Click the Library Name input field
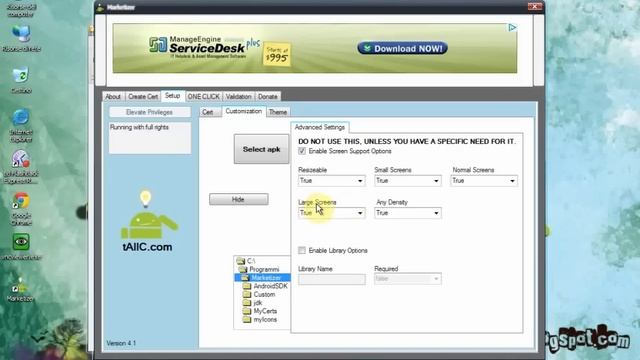Image resolution: width=640 pixels, height=360 pixels. (331, 279)
